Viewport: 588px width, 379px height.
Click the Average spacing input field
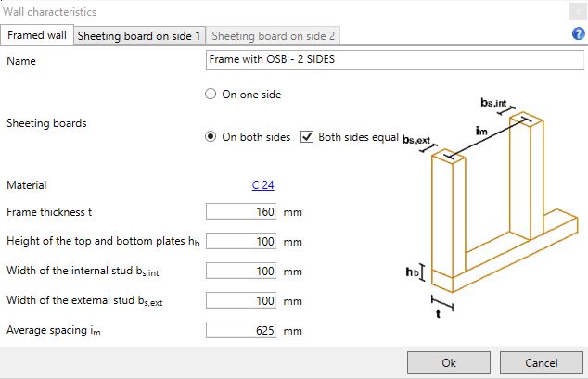coord(242,331)
